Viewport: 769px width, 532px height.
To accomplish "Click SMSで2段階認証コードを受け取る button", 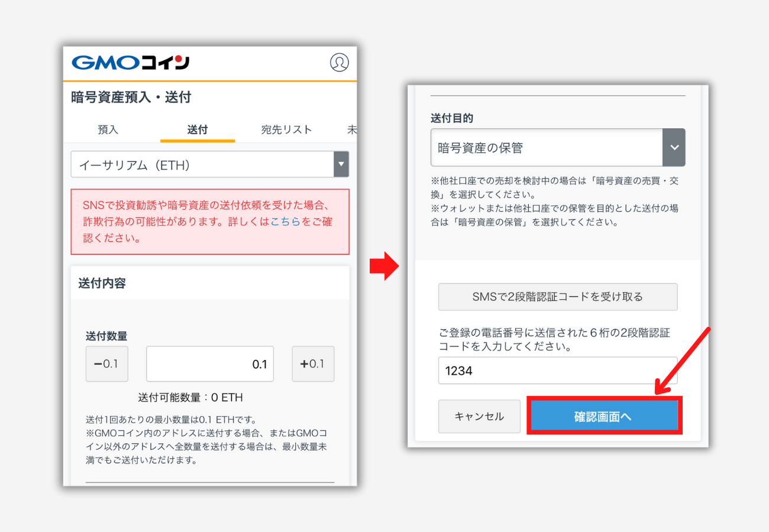I will pyautogui.click(x=557, y=297).
